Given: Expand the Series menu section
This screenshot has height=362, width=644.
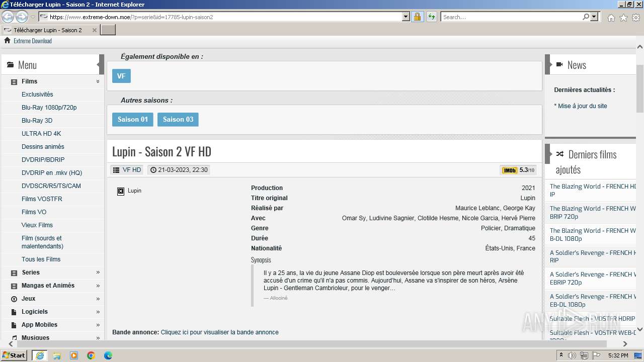Looking at the screenshot, I should pyautogui.click(x=98, y=273).
